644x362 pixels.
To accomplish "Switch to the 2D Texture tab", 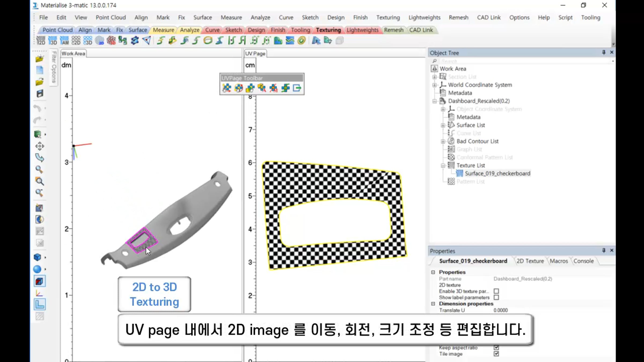I will pos(530,261).
